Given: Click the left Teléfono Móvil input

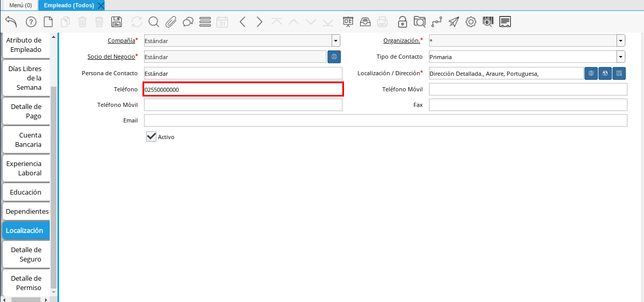Looking at the screenshot, I should pos(243,105).
